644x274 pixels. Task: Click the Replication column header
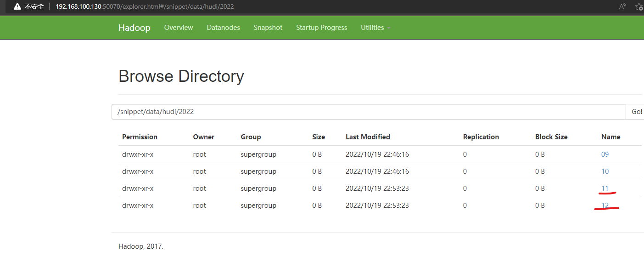click(x=481, y=137)
